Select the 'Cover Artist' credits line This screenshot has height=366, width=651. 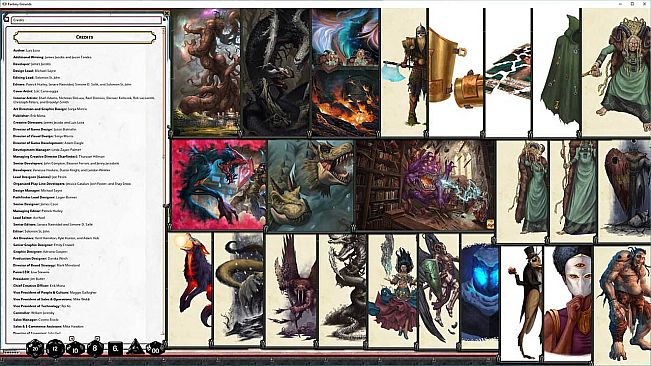coord(36,91)
